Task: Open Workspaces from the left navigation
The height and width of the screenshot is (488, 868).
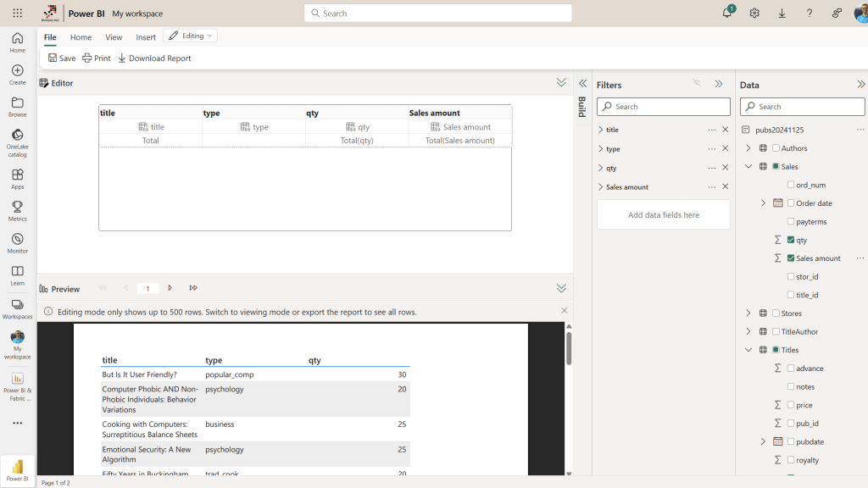Action: tap(17, 304)
